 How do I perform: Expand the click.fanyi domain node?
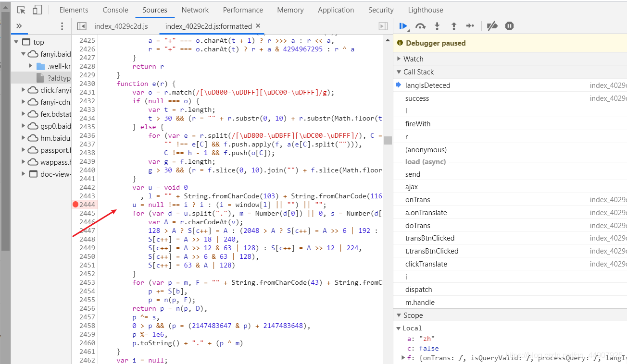[23, 90]
